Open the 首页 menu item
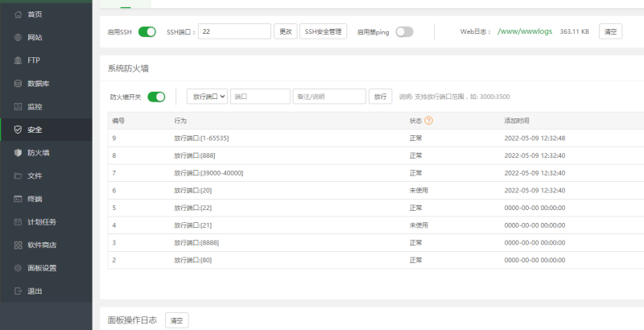Image resolution: width=644 pixels, height=330 pixels. point(46,14)
